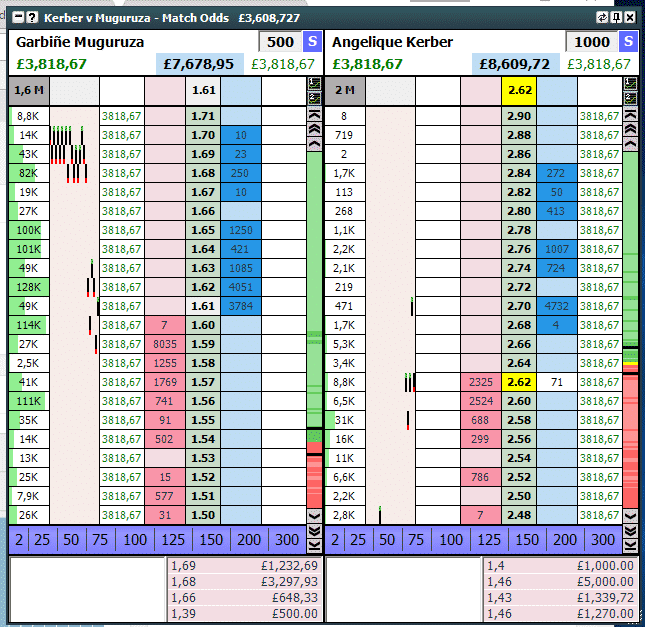Open chart 2 for Kerber ladder

coord(630,98)
